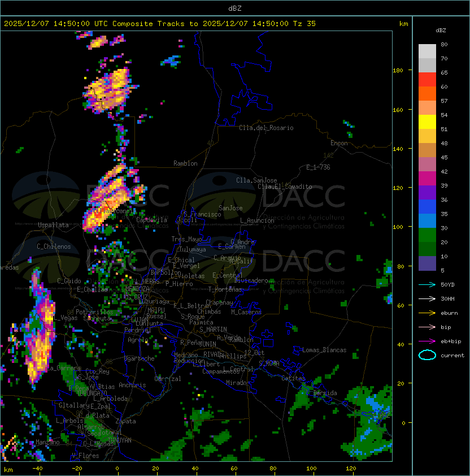Image resolution: width=470 pixels, height=476 pixels.
Task: Click the cyan 'current' ellipse legend symbol
Action: 427,355
